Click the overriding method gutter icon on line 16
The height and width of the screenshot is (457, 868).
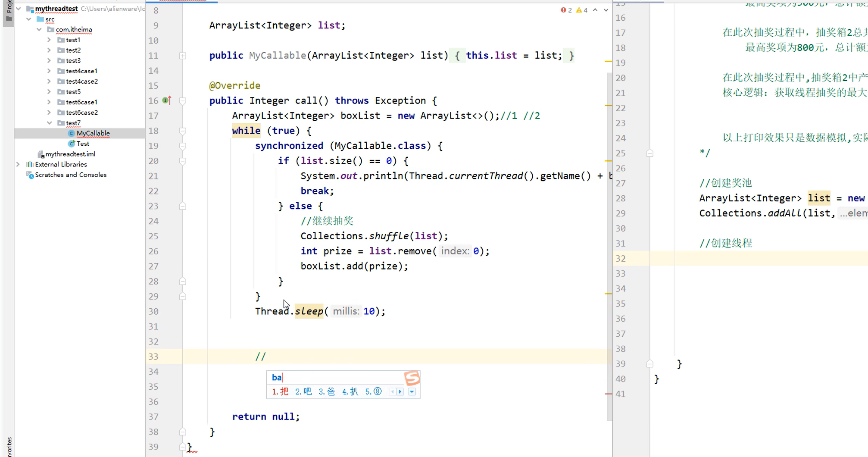pyautogui.click(x=166, y=100)
